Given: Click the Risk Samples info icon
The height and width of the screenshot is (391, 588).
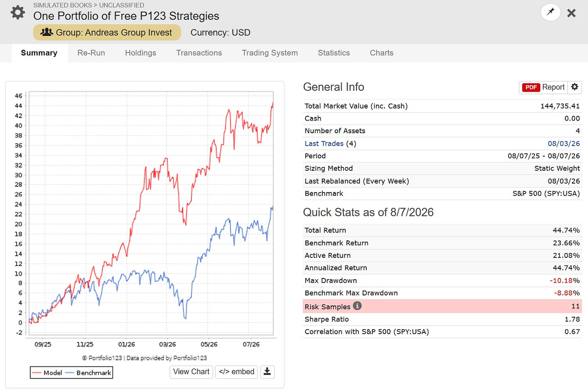Looking at the screenshot, I should pyautogui.click(x=357, y=306).
